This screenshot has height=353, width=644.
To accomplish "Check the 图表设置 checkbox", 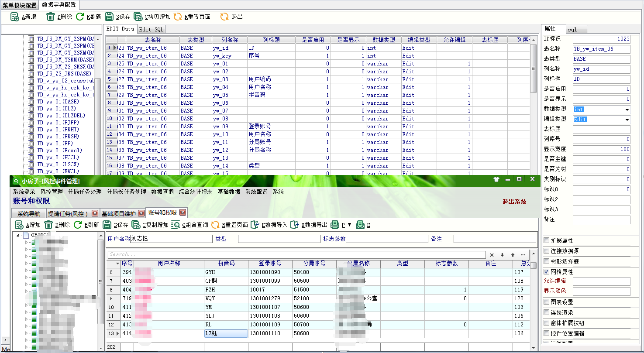I will pyautogui.click(x=547, y=302).
